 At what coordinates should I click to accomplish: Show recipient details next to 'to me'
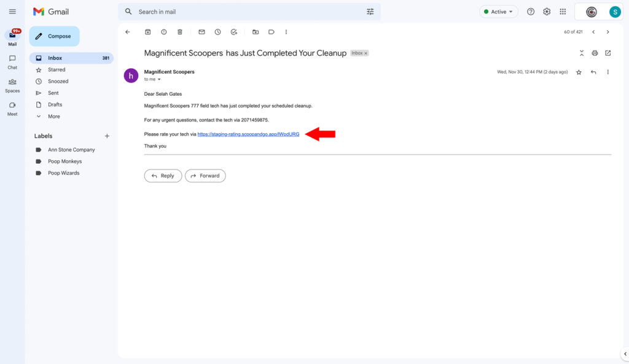click(159, 80)
